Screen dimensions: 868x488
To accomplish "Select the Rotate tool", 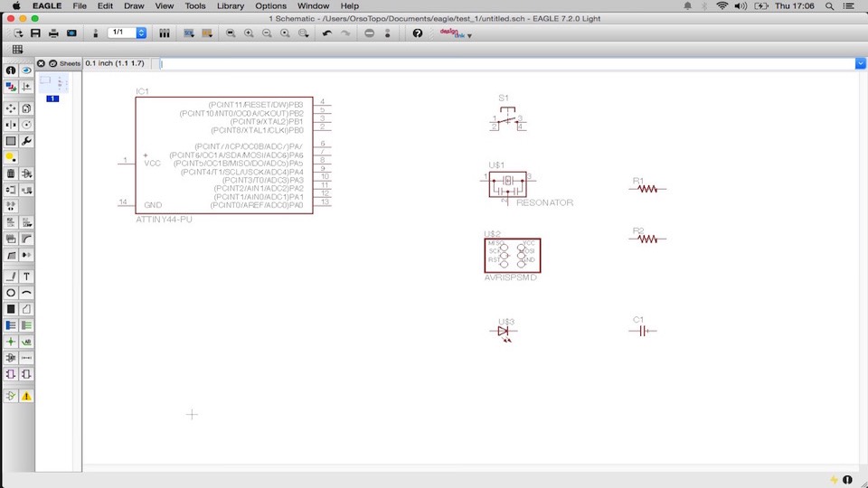I will coord(26,125).
